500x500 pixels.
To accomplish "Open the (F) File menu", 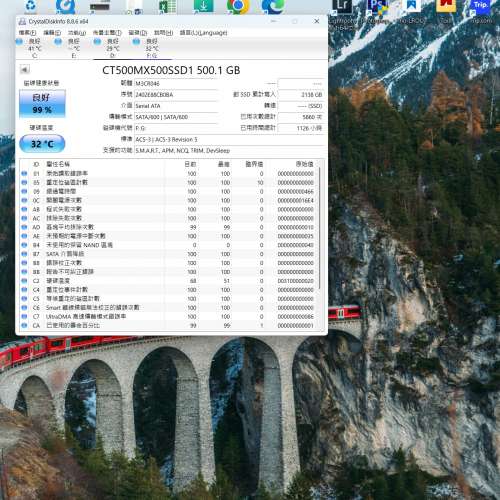I will coord(27,33).
